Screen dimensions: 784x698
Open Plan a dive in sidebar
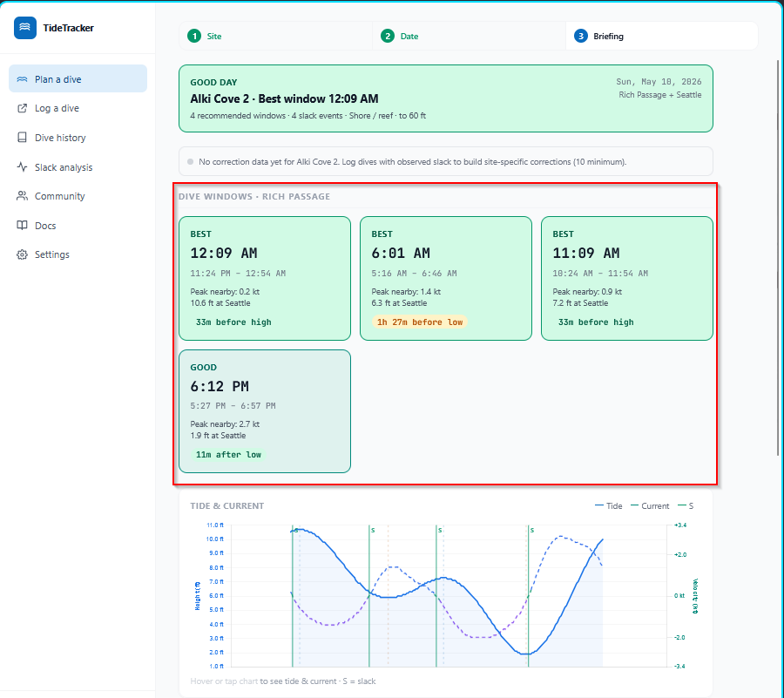click(78, 78)
